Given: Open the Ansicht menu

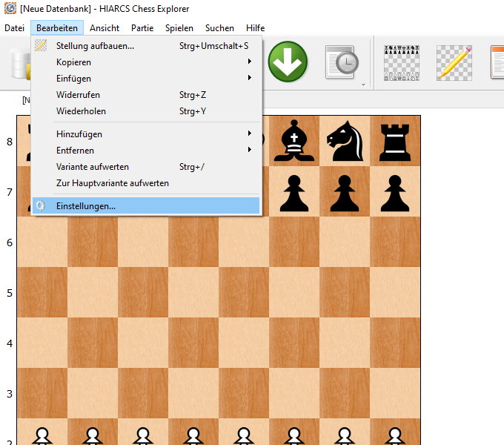Looking at the screenshot, I should (105, 28).
